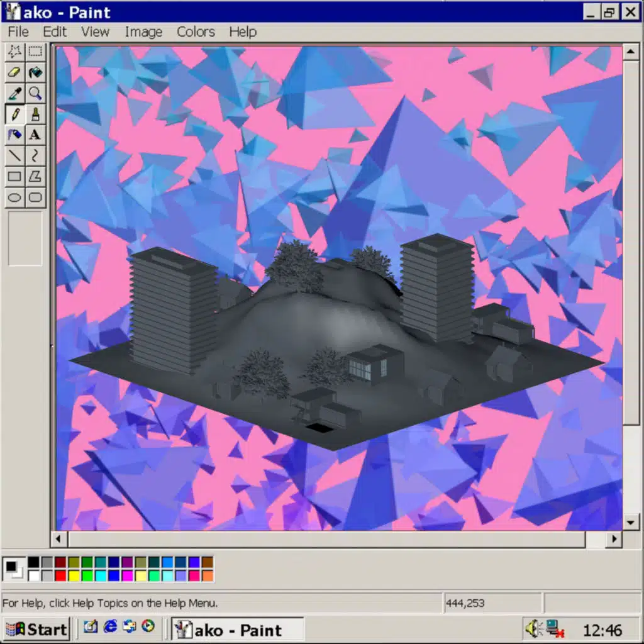The image size is (644, 644).
Task: Pick the Rectangle shape tool
Action: pos(15,177)
